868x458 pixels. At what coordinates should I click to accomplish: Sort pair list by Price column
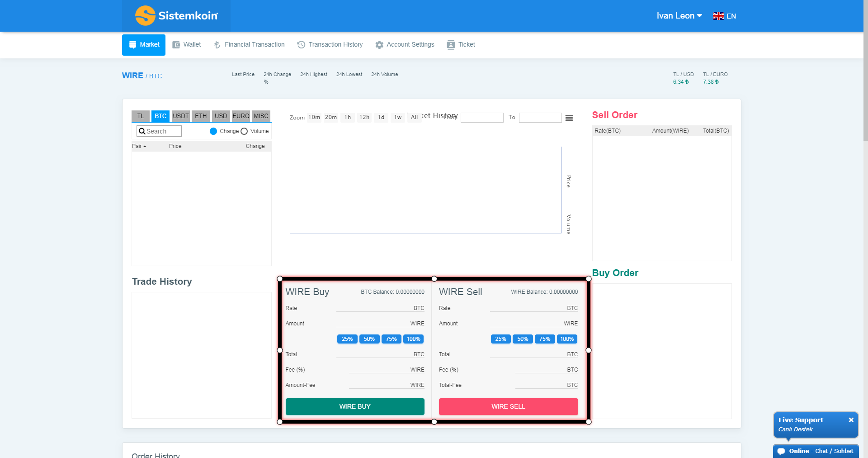point(175,146)
